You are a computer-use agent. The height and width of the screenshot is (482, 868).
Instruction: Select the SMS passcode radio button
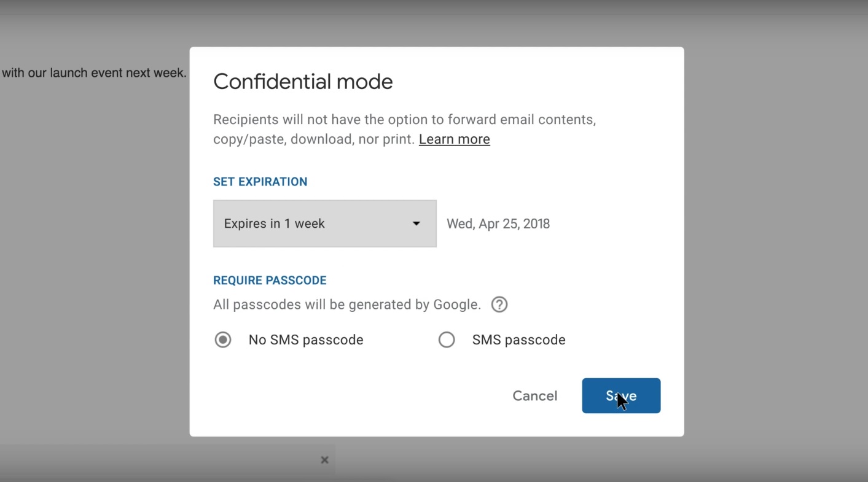[447, 340]
